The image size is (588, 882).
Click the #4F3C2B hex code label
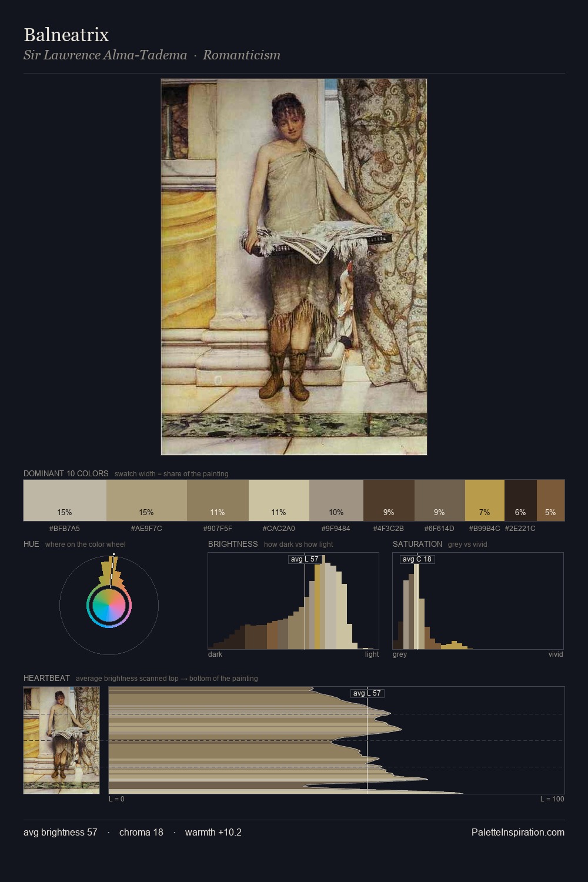tap(389, 529)
